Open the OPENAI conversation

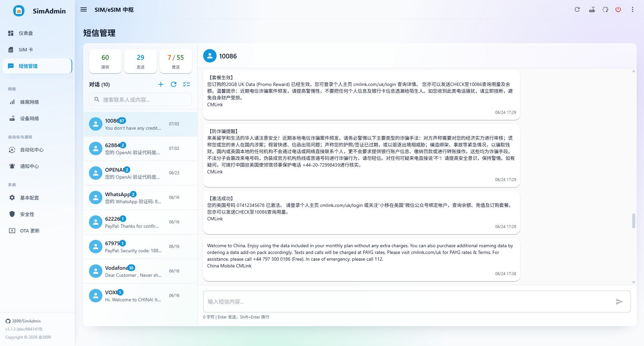[140, 173]
